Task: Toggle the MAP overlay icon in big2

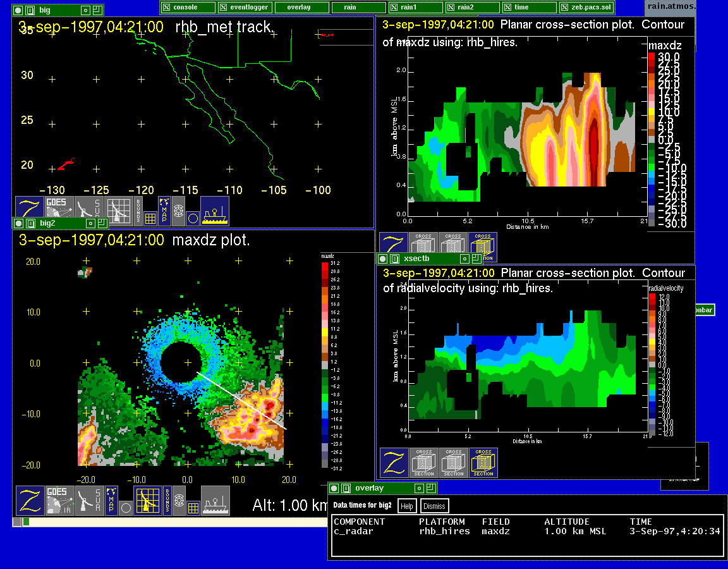Action: [111, 501]
